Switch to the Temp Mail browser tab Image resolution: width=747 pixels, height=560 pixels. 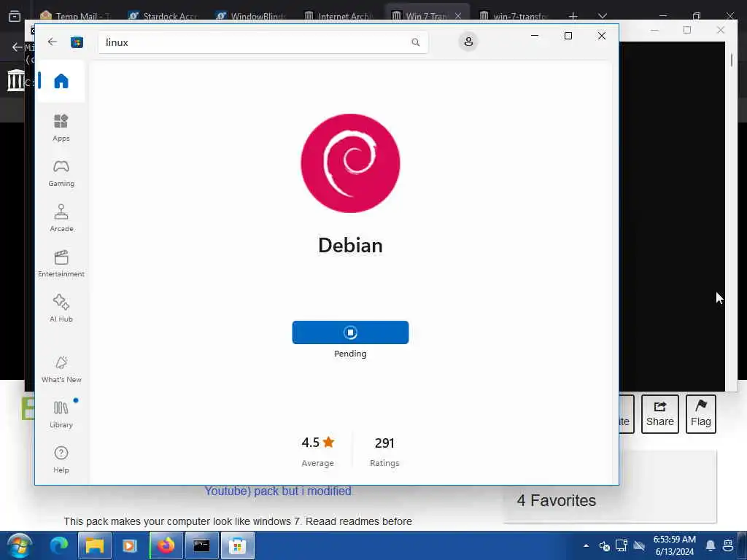pyautogui.click(x=75, y=16)
